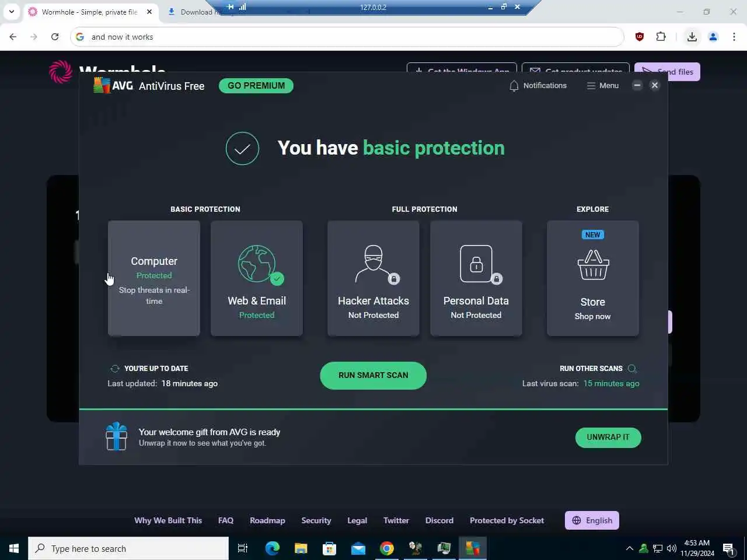
Task: Open Protected by Socket link
Action: [x=507, y=520]
